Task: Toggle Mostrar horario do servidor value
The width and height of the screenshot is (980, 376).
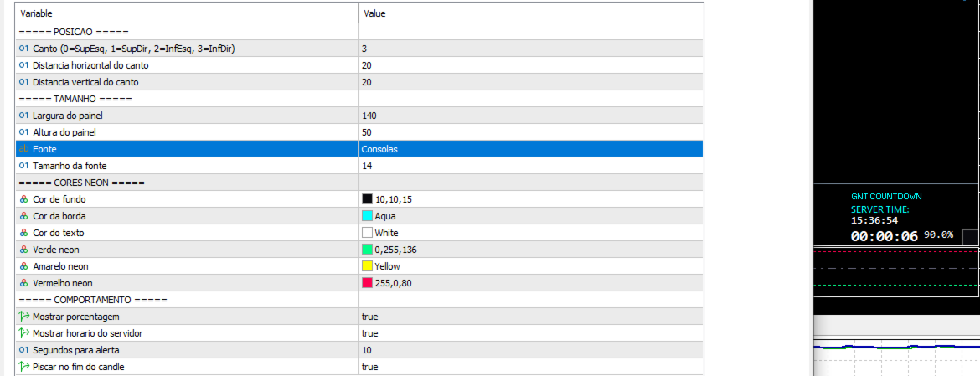Action: [x=531, y=333]
